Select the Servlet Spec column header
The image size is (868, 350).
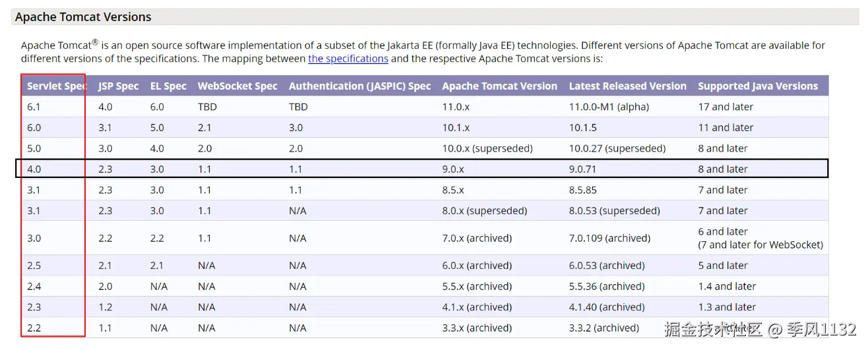tap(57, 86)
